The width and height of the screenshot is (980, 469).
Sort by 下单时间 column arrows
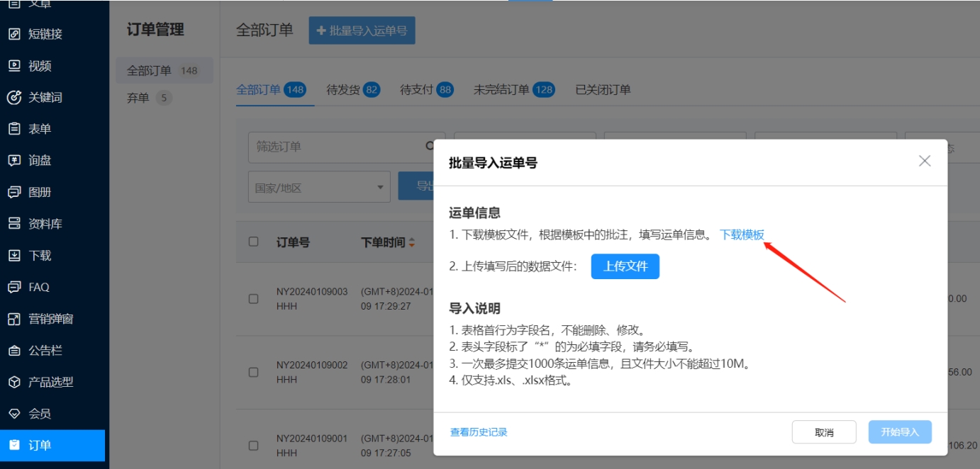pyautogui.click(x=412, y=243)
